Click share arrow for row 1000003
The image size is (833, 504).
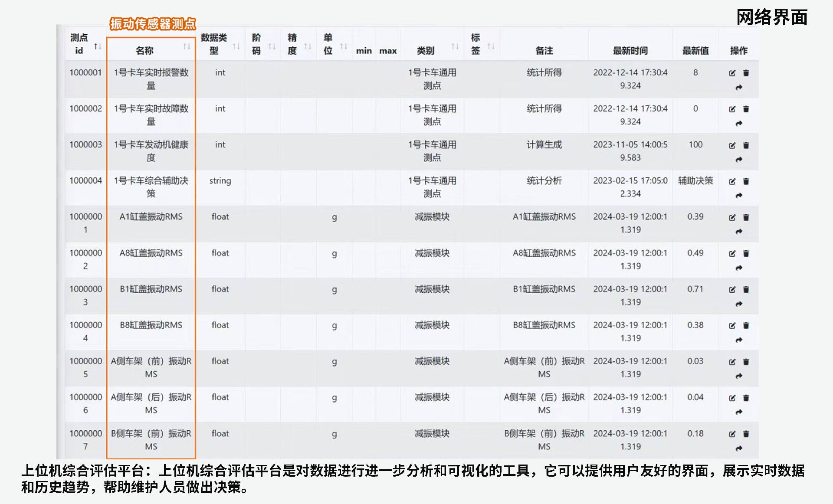[739, 160]
